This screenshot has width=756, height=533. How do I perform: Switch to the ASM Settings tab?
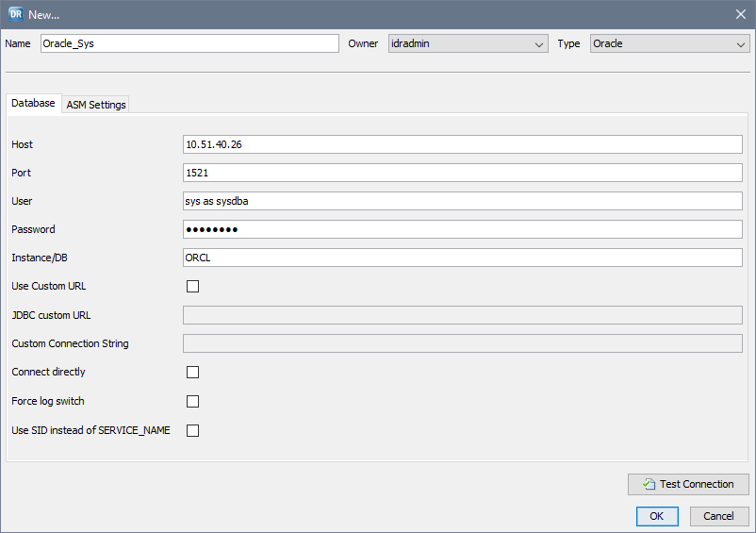coord(96,105)
